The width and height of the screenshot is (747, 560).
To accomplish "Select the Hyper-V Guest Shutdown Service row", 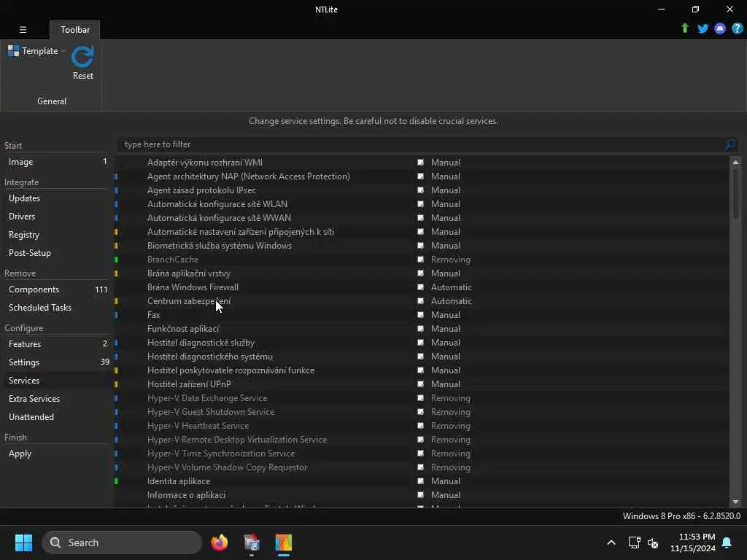I will (422, 412).
